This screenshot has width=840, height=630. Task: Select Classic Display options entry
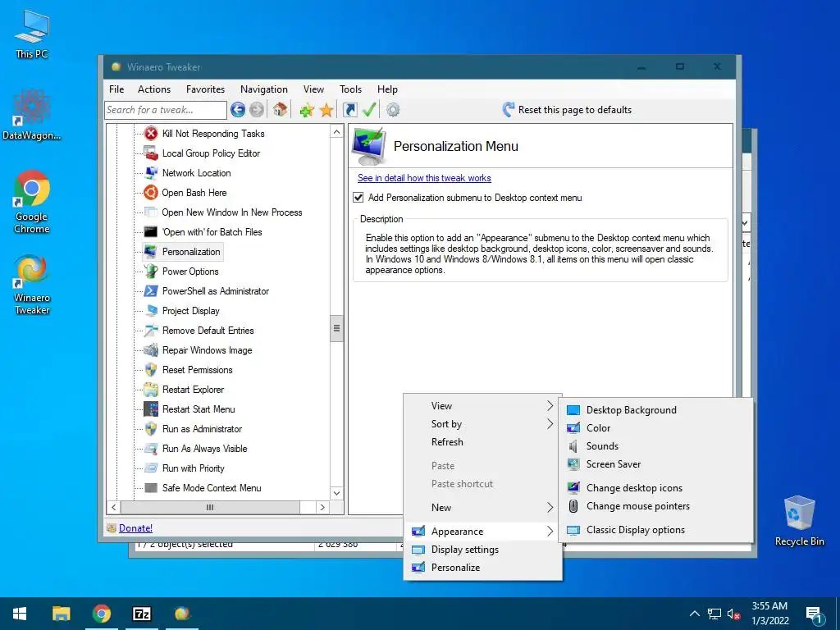pyautogui.click(x=655, y=530)
